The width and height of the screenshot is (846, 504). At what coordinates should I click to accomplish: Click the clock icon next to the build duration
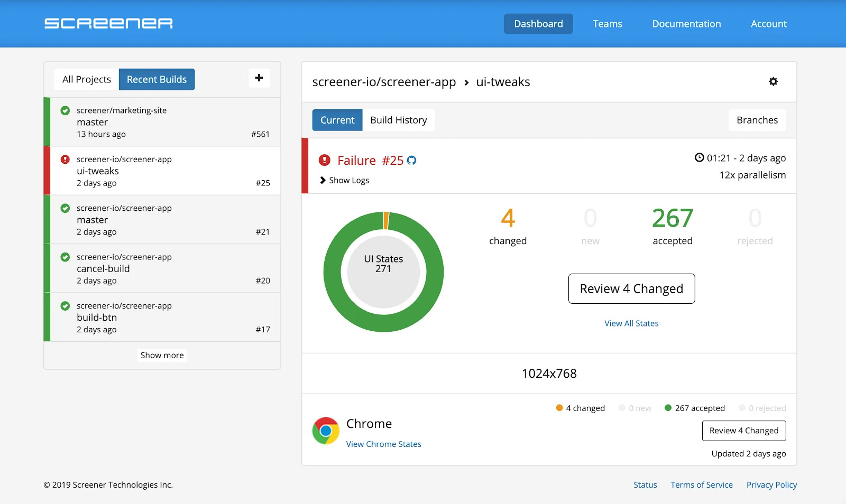coord(699,157)
